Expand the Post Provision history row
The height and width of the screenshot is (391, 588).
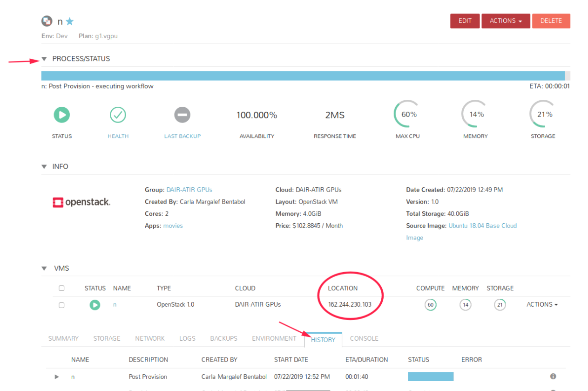click(x=57, y=377)
